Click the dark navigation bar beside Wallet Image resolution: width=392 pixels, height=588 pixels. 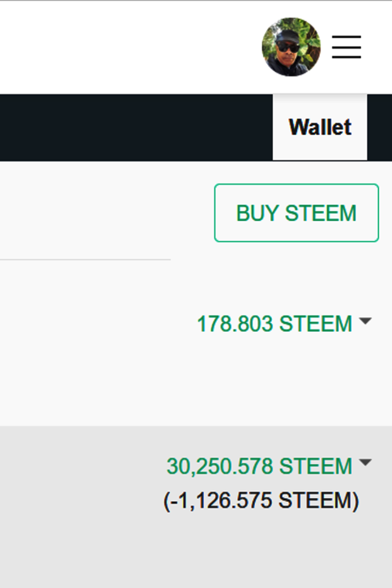point(133,127)
